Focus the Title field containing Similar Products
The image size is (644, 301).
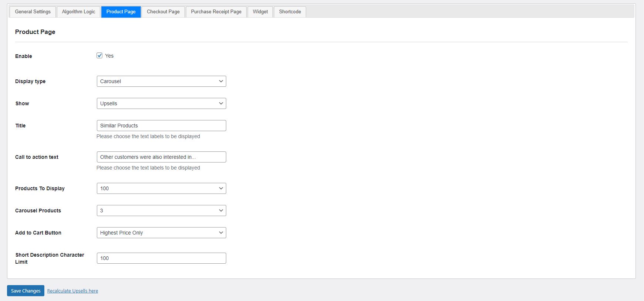161,126
